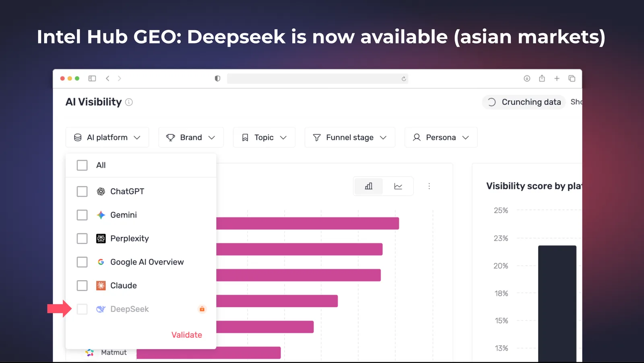This screenshot has width=644, height=363.
Task: Click the Validate button
Action: tap(187, 335)
